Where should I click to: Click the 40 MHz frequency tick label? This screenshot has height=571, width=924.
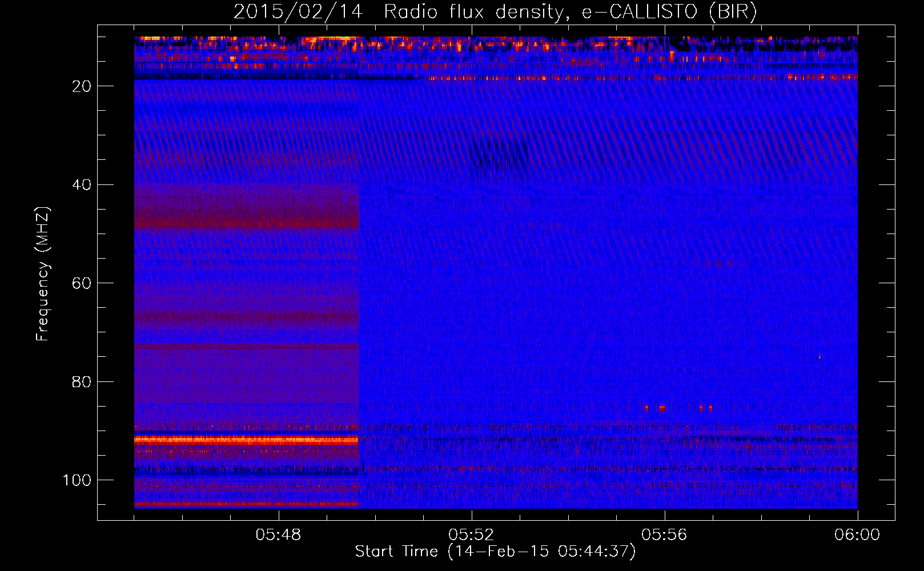pos(82,185)
